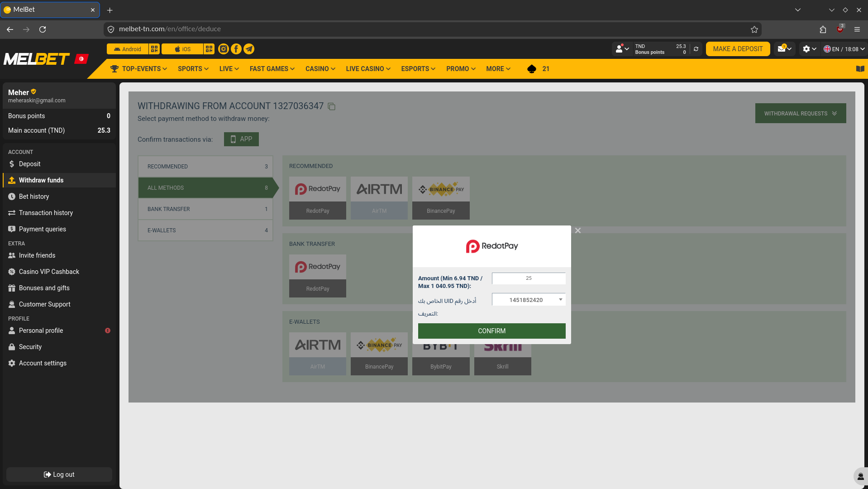Open Deposit in the sidebar
This screenshot has height=489, width=868.
59,164
